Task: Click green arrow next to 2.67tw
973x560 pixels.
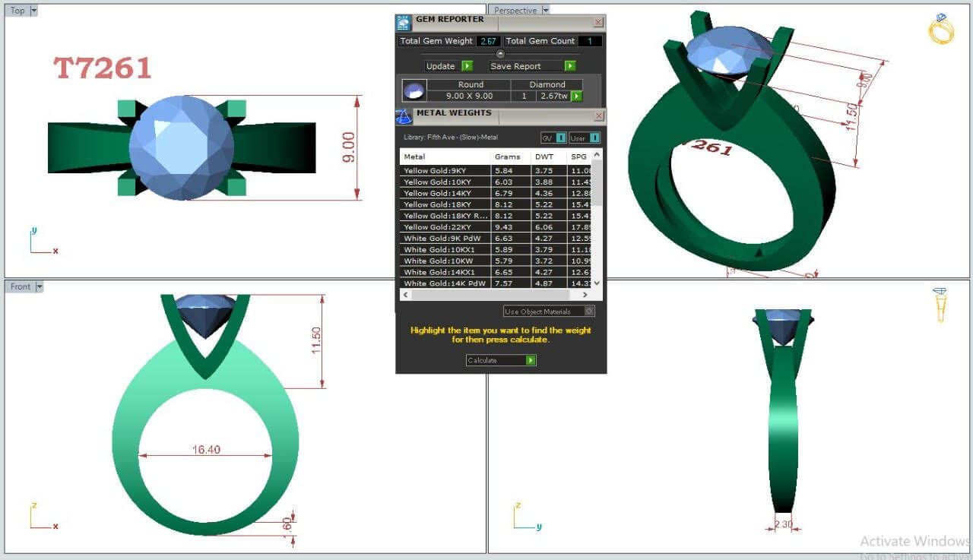Action: pos(577,96)
